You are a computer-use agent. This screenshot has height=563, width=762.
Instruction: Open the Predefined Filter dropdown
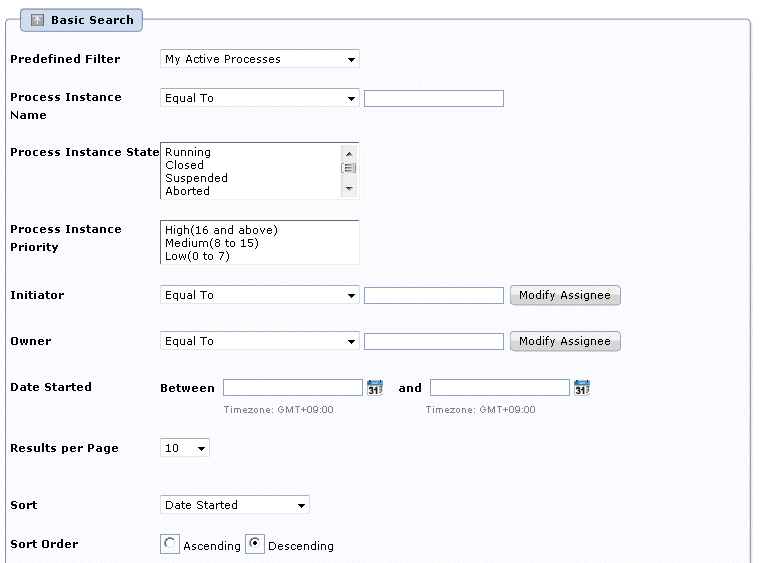point(260,59)
